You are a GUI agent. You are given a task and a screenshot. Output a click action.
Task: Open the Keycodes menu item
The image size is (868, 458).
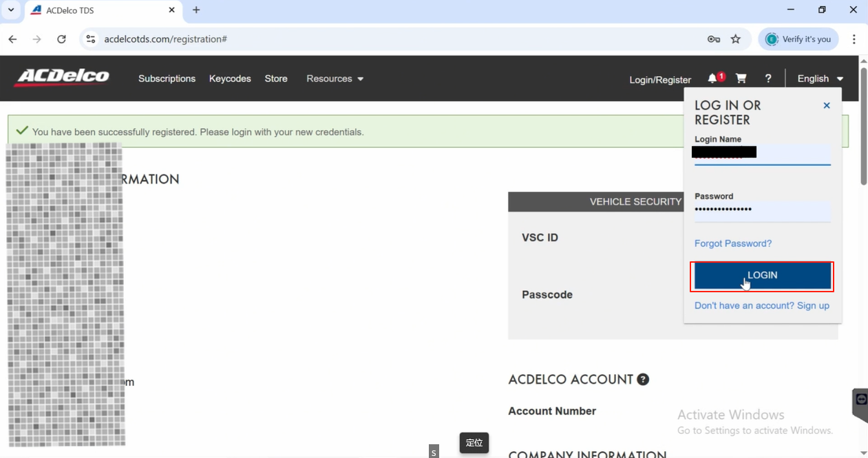click(x=230, y=79)
